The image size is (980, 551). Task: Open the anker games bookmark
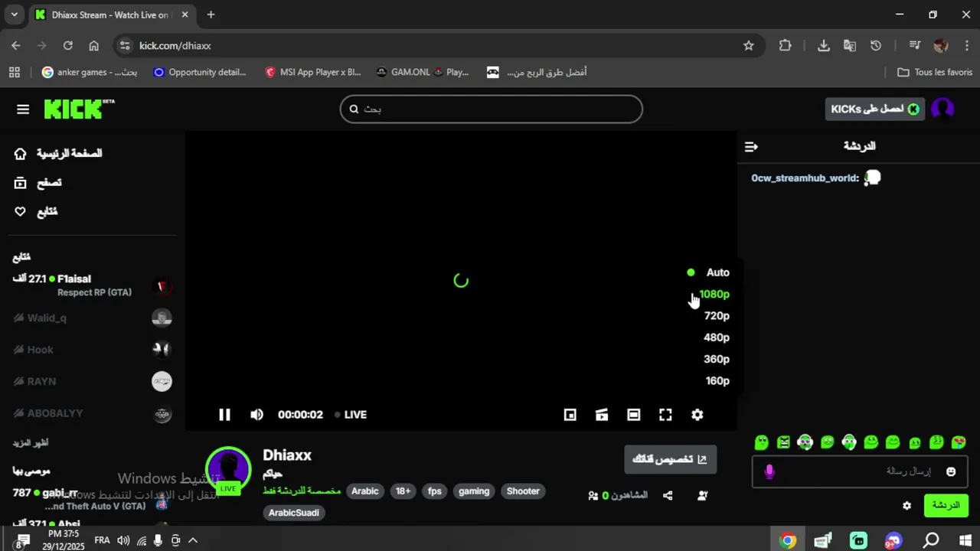[x=90, y=72]
